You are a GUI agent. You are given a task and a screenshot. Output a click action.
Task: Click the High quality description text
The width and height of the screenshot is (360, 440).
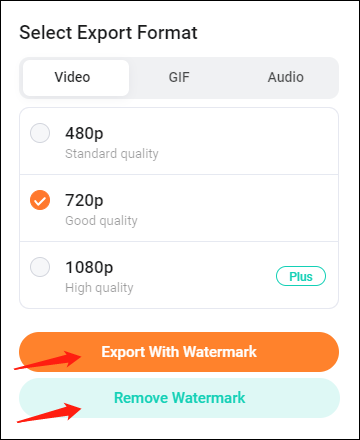point(99,288)
